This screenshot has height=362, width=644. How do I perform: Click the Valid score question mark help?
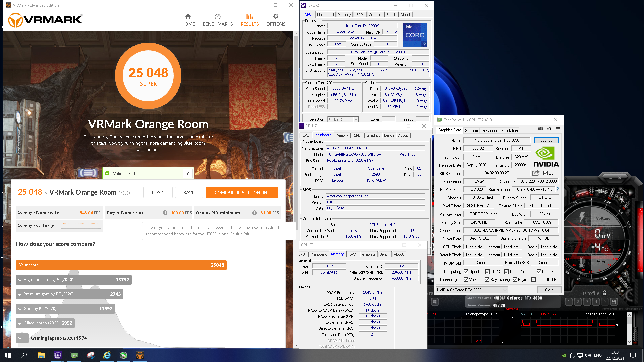click(187, 173)
